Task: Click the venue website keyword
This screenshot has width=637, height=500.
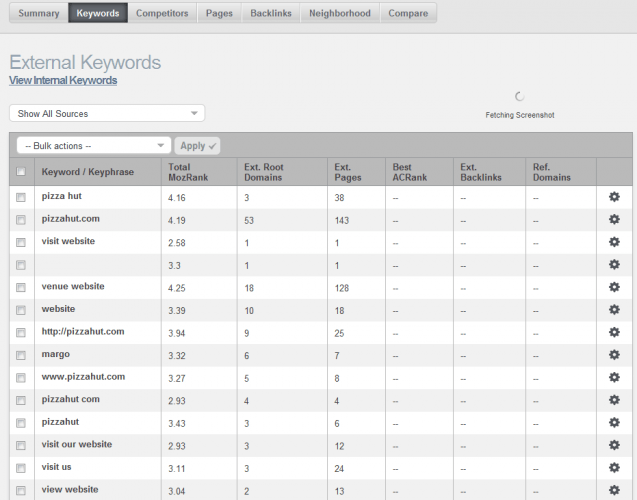Action: 73,286
